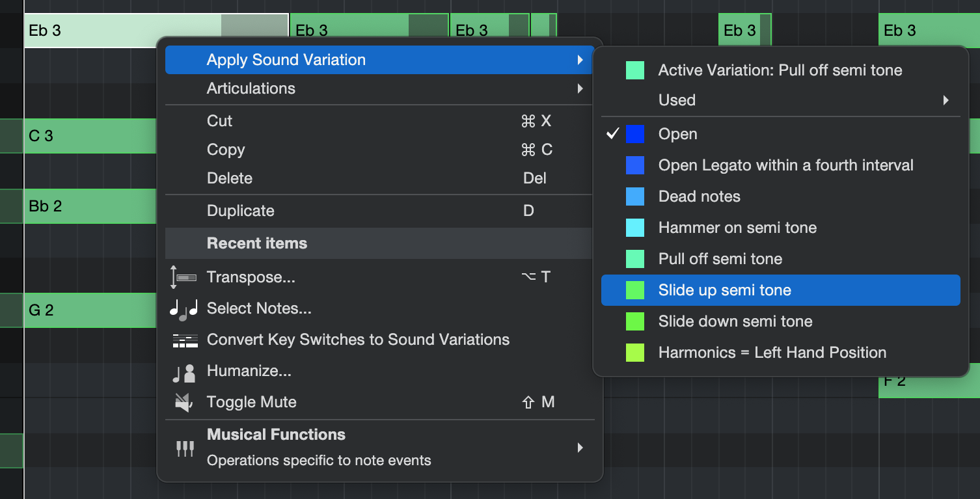Select Slide down semi tone variation
980x499 pixels.
[x=781, y=321]
